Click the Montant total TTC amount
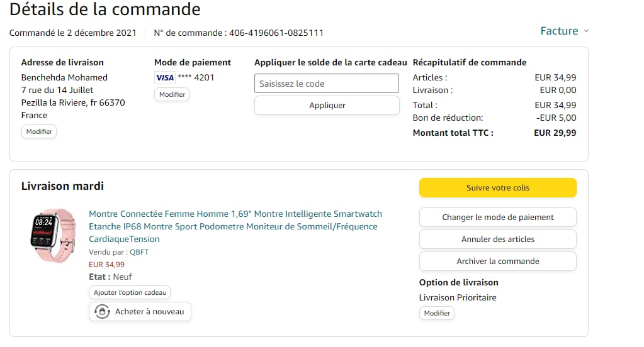The image size is (644, 347). [555, 133]
